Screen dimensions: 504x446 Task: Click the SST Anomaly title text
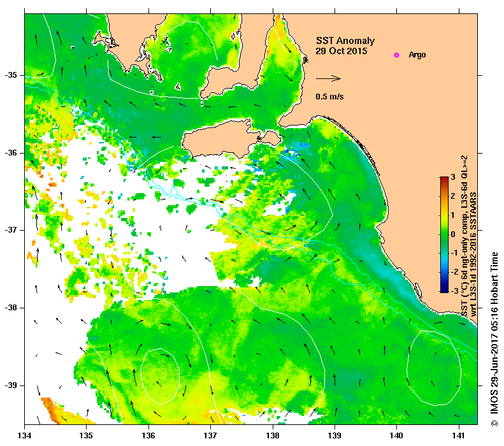pyautogui.click(x=345, y=41)
